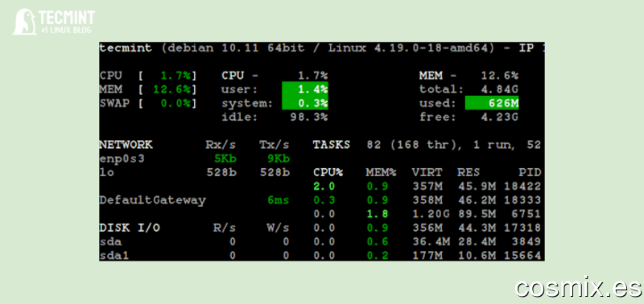Click the Tecmint penguin logo icon

tap(24, 22)
